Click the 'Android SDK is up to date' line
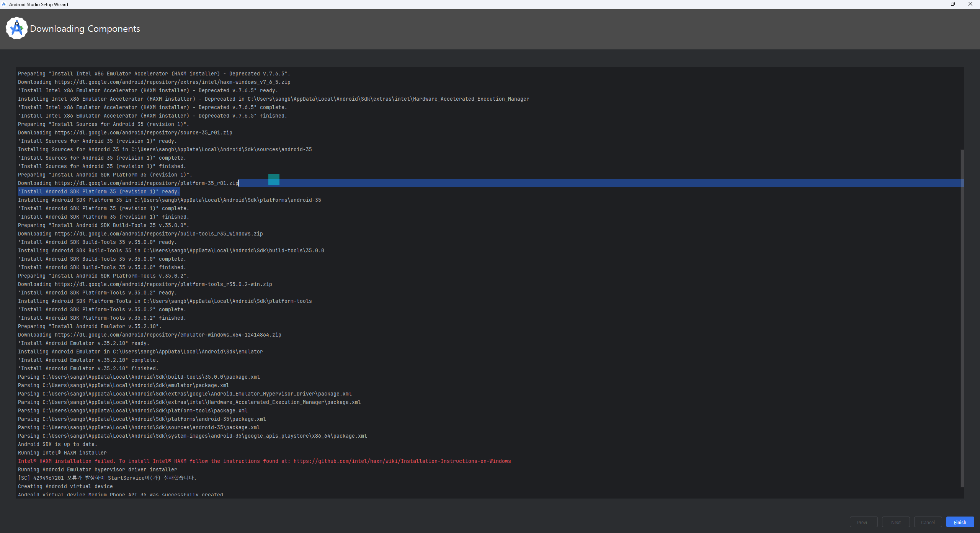Image resolution: width=980 pixels, height=533 pixels. (x=57, y=444)
